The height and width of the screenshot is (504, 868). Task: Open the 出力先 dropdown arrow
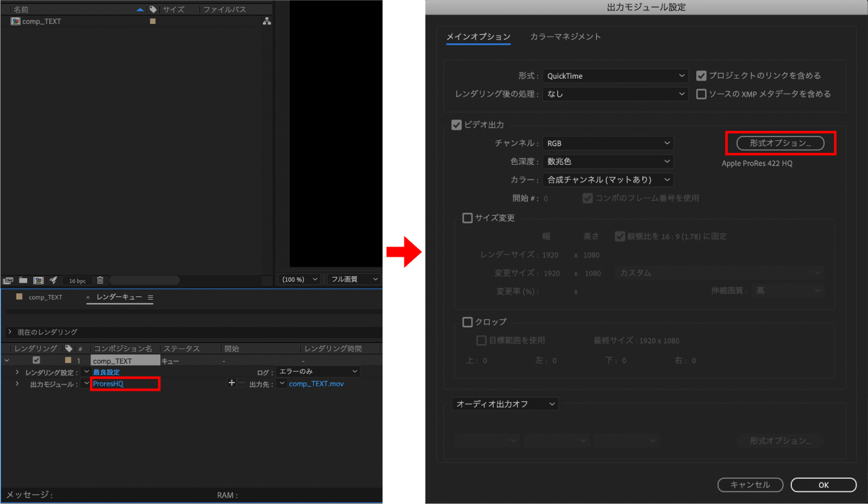coord(282,383)
